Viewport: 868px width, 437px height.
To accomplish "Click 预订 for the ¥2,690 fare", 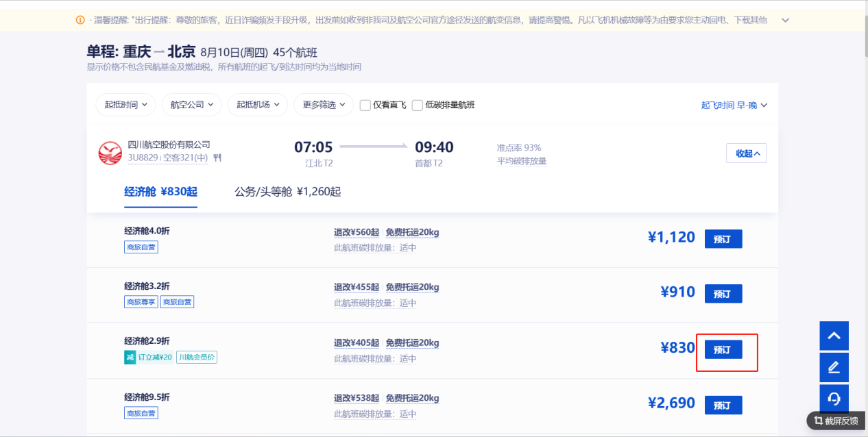I will coord(723,405).
